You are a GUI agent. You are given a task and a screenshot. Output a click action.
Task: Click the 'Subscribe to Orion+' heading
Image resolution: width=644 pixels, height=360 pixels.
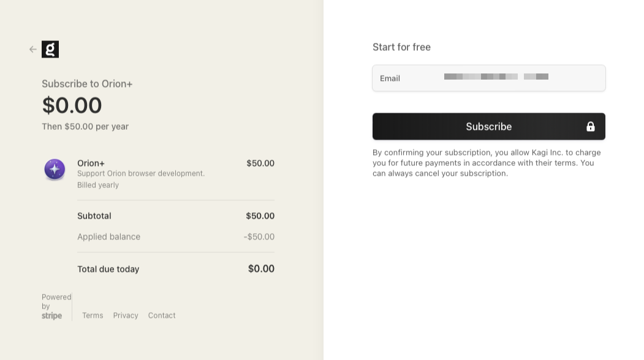click(87, 84)
